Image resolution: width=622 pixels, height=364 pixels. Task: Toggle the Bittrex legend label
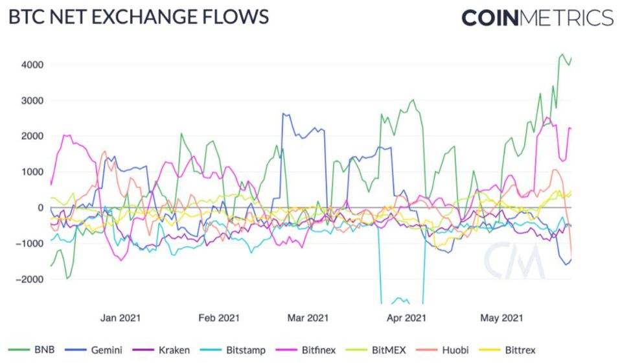[x=520, y=350]
